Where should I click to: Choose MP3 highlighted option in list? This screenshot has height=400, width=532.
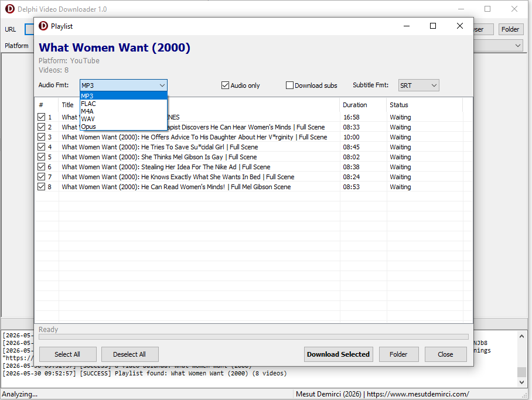pyautogui.click(x=124, y=96)
